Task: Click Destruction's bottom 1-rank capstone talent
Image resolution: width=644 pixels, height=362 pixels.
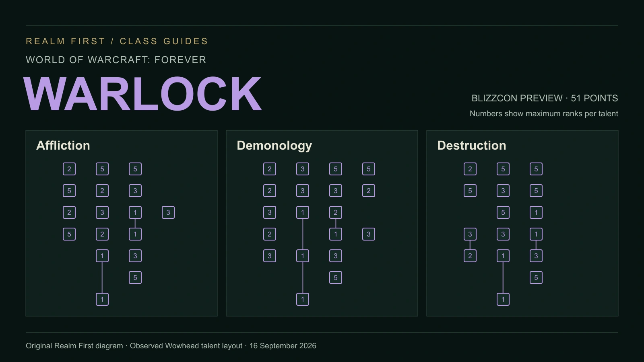Action: [503, 299]
